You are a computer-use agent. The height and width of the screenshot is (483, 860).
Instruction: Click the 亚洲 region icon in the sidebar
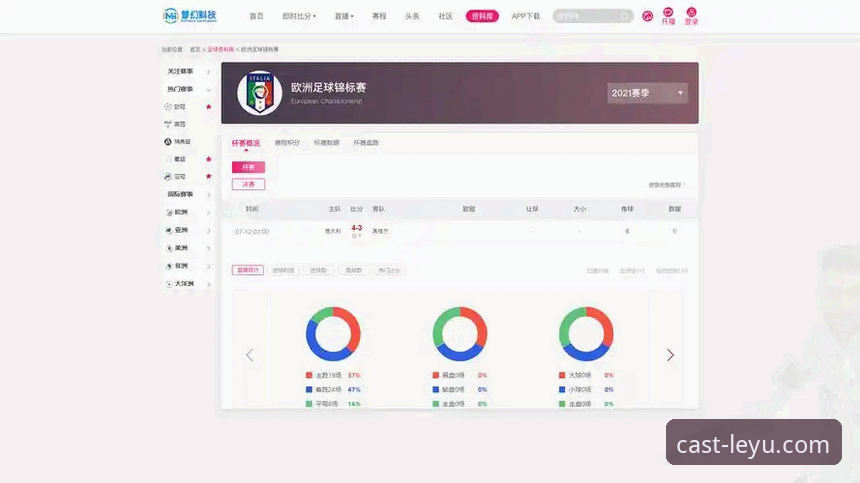click(169, 230)
